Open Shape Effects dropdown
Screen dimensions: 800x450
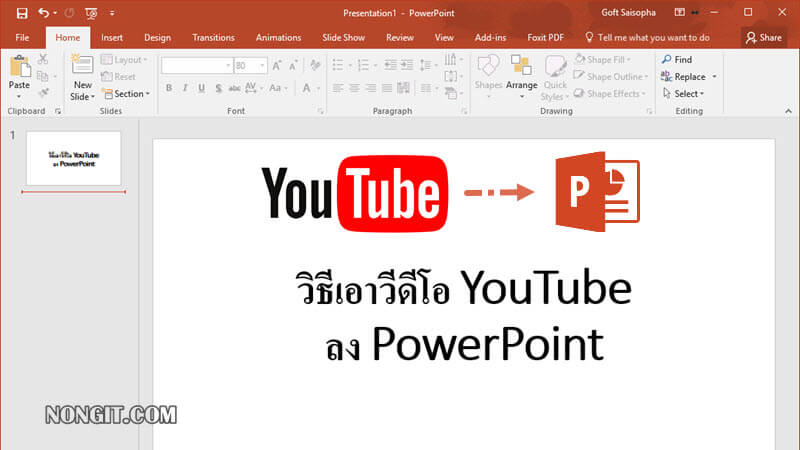[x=609, y=94]
